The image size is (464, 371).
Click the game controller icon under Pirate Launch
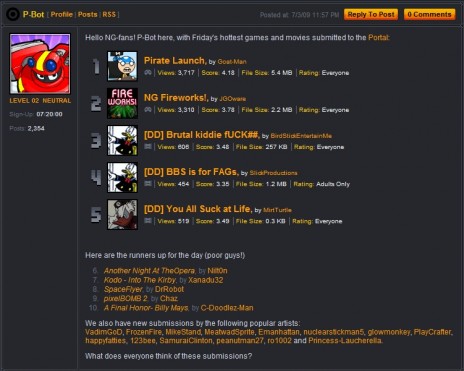(x=148, y=73)
